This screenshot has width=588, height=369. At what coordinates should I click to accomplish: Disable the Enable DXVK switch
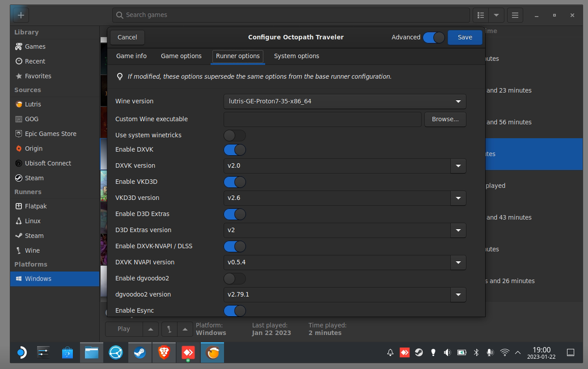pyautogui.click(x=235, y=150)
